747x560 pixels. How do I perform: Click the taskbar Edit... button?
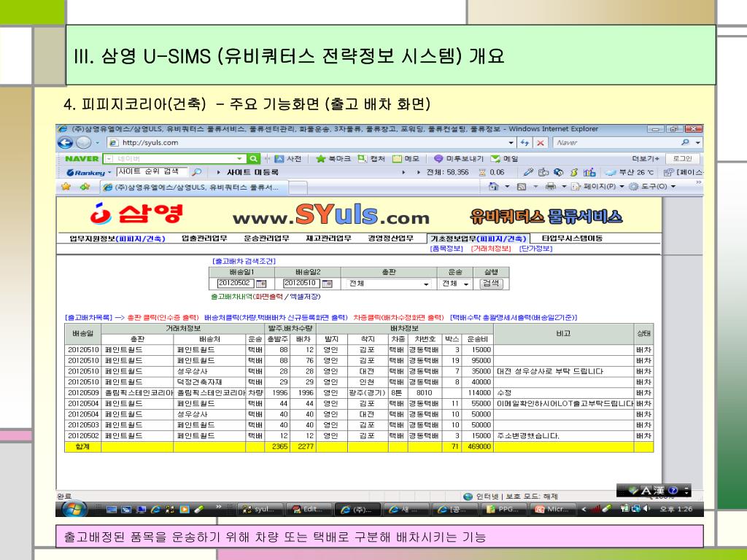[x=309, y=509]
